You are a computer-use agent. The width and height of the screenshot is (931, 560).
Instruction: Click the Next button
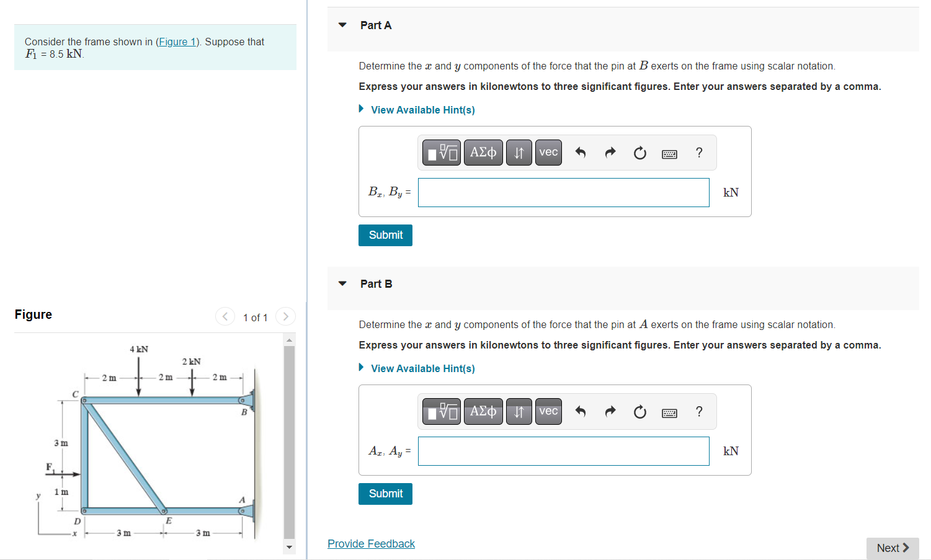click(x=893, y=548)
